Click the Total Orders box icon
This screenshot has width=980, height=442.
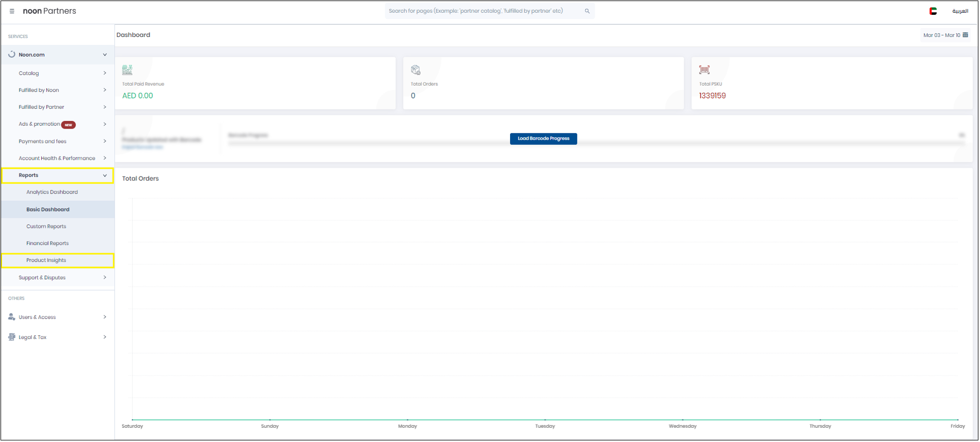coord(415,70)
